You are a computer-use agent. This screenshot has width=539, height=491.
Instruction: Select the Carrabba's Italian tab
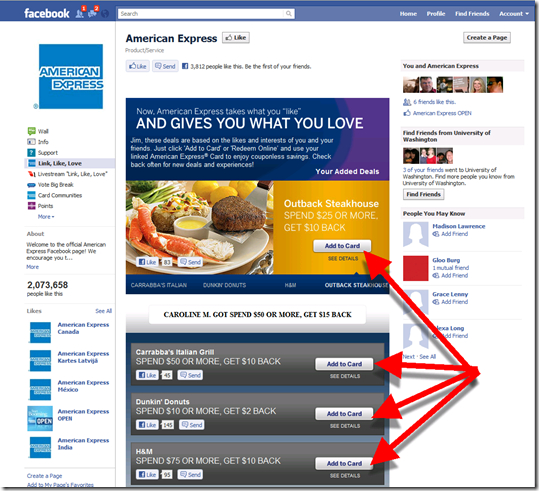pyautogui.click(x=159, y=285)
